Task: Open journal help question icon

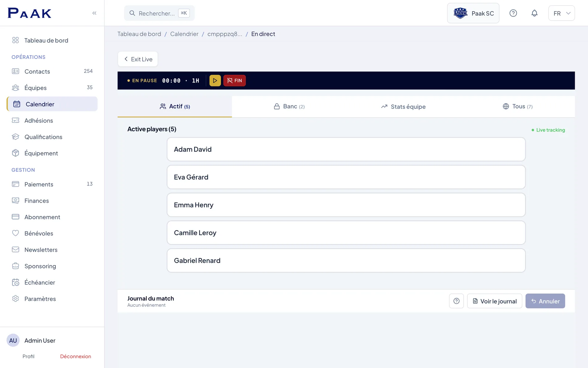Action: 456,301
